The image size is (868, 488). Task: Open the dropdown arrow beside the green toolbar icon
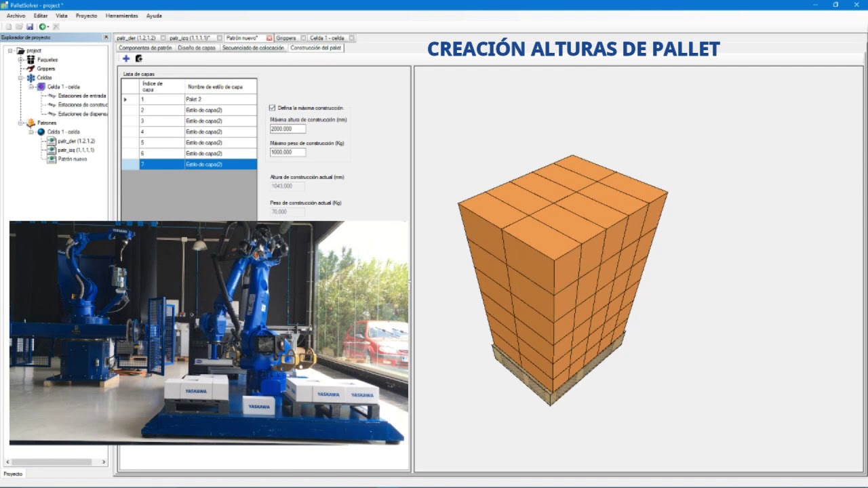point(47,26)
